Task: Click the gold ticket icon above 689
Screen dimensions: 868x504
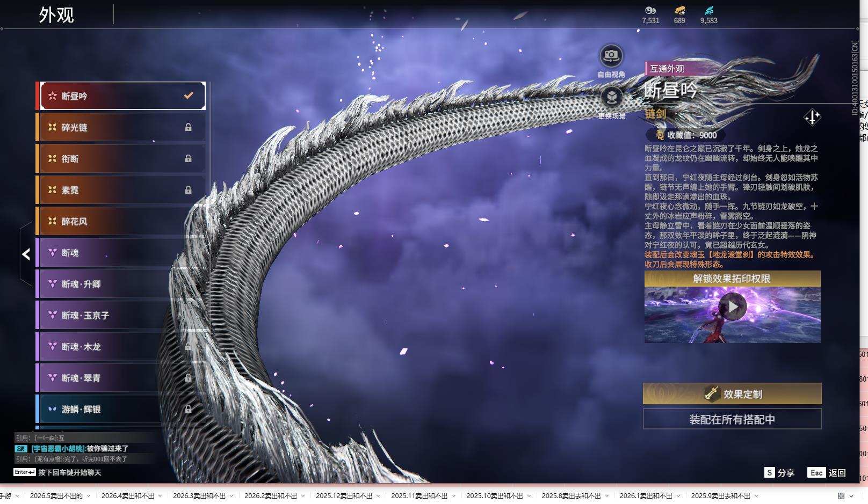Action: pos(679,10)
